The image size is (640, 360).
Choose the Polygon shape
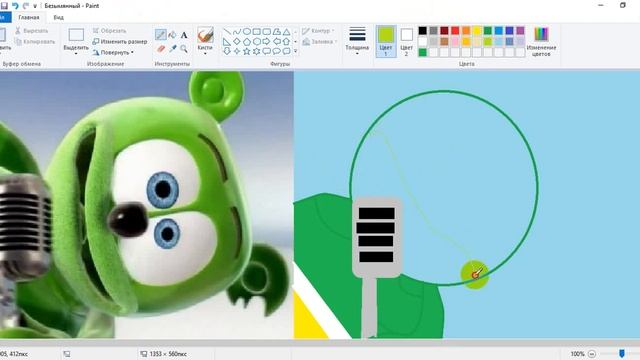277,31
